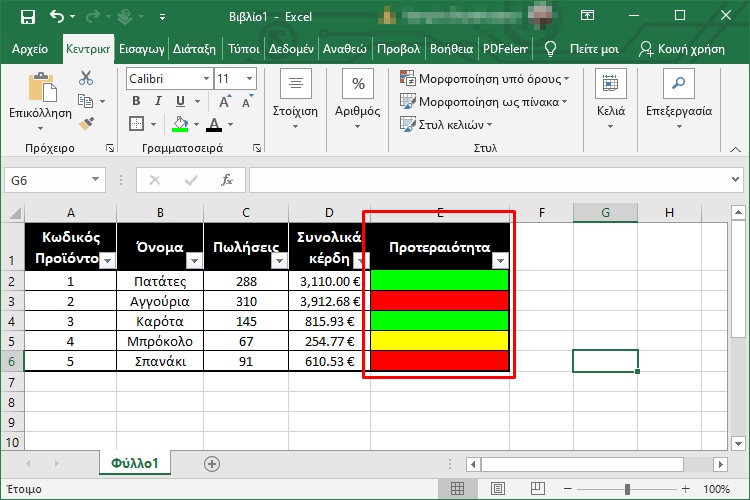The height and width of the screenshot is (500, 750).
Task: Add a new sheet with the plus icon
Action: coord(212,464)
